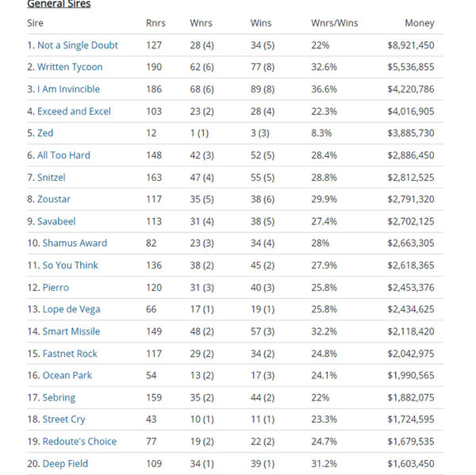The height and width of the screenshot is (475, 476).
Task: Click the Lope de Vega link
Action: pos(71,309)
